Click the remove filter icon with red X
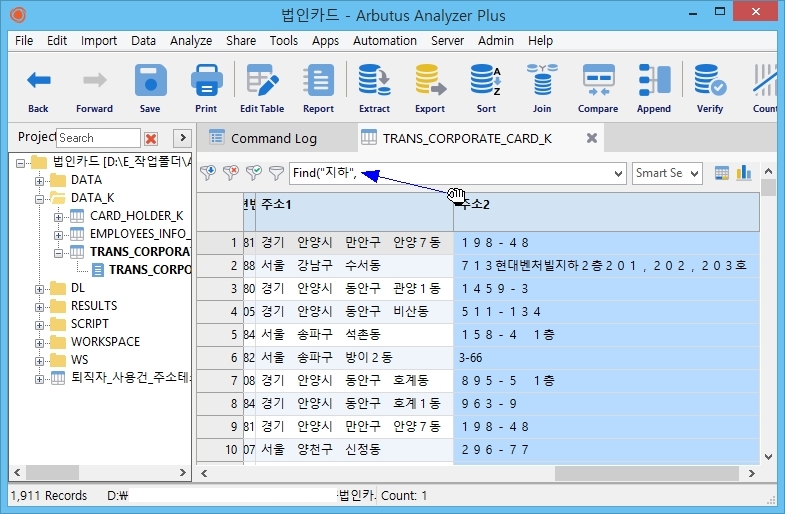The image size is (785, 514). [x=231, y=173]
